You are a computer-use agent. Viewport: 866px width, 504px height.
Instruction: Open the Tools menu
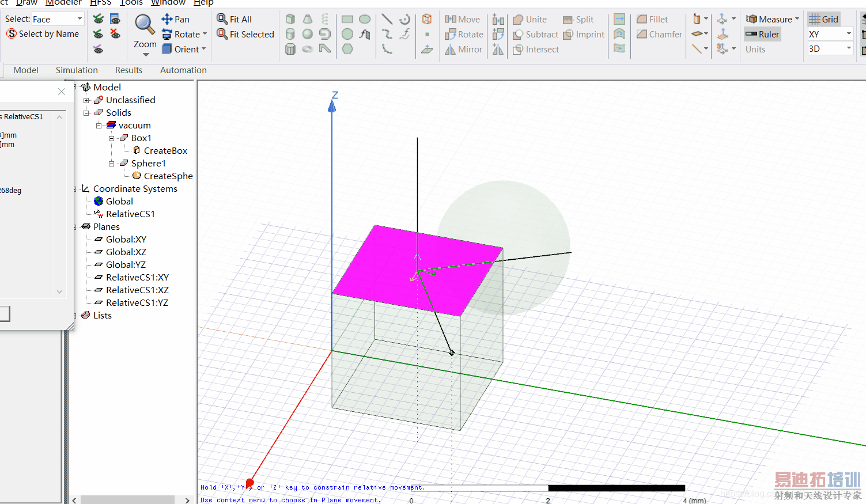[131, 3]
